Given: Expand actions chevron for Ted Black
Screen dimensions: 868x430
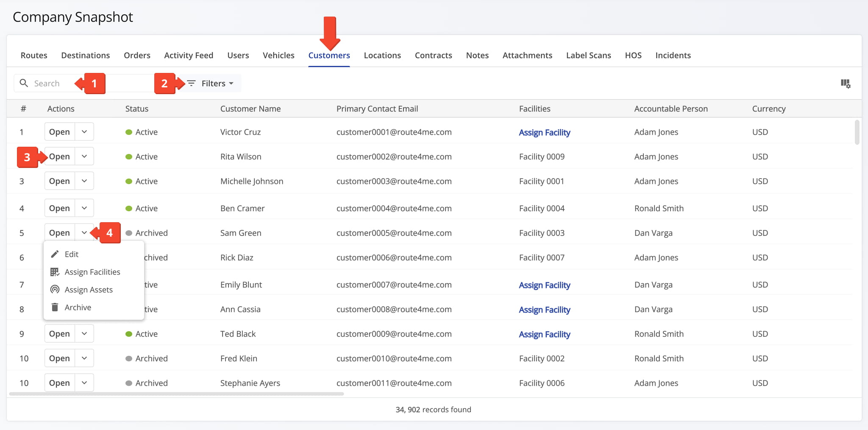Looking at the screenshot, I should tap(84, 334).
